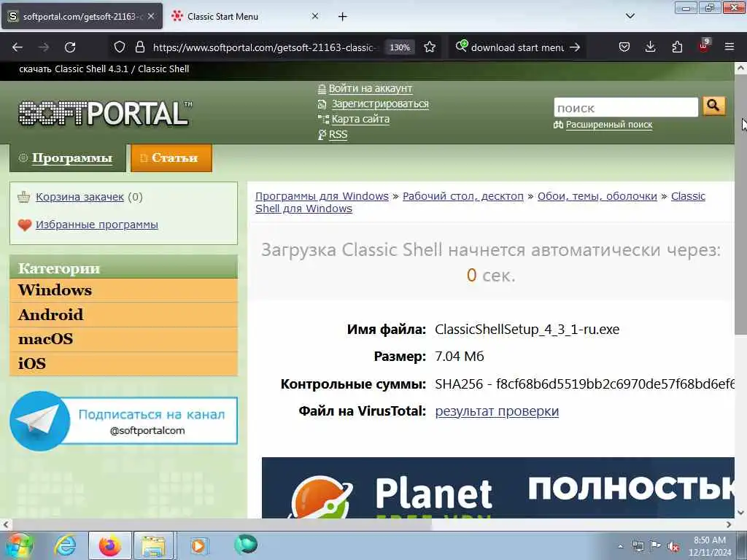The height and width of the screenshot is (560, 747).
Task: Open the Pocket save icon
Action: click(624, 47)
